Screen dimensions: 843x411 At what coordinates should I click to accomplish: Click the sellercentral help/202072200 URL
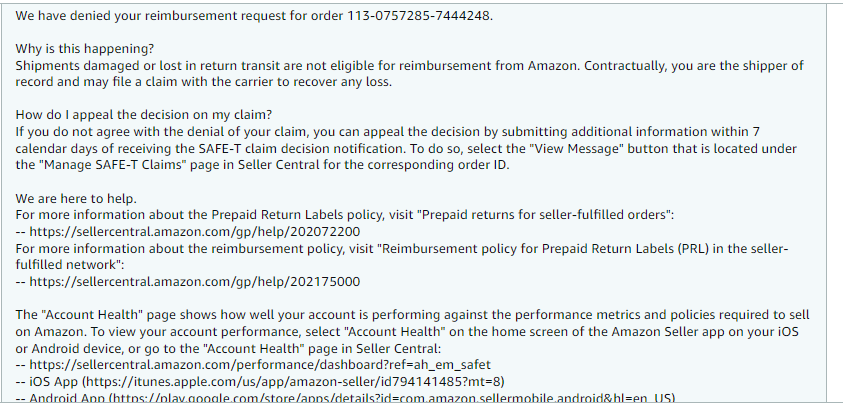point(195,232)
